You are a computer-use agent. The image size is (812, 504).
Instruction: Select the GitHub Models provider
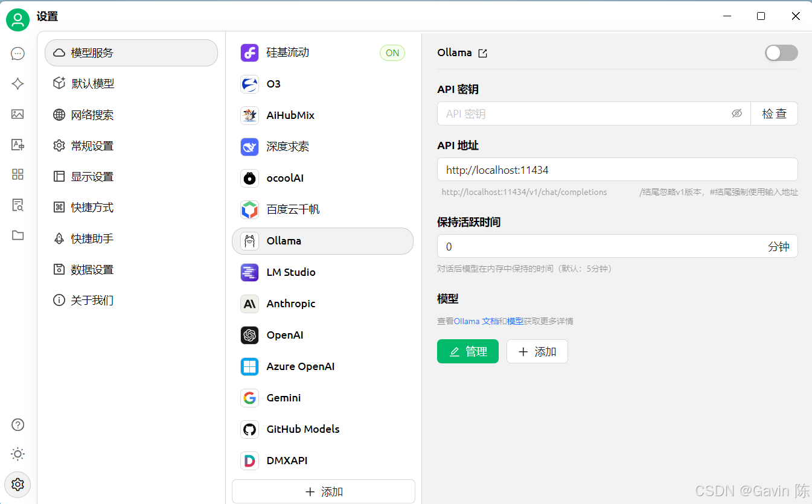tap(323, 429)
